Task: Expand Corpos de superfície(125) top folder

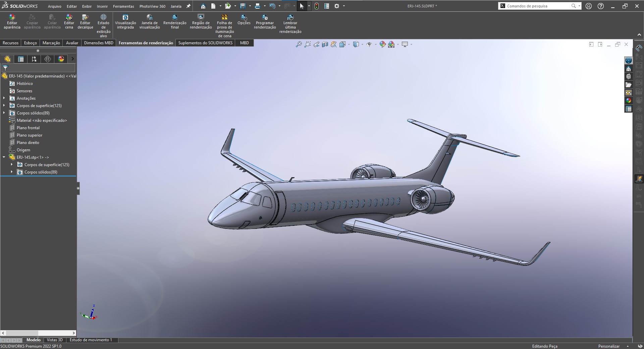Action: [x=4, y=106]
